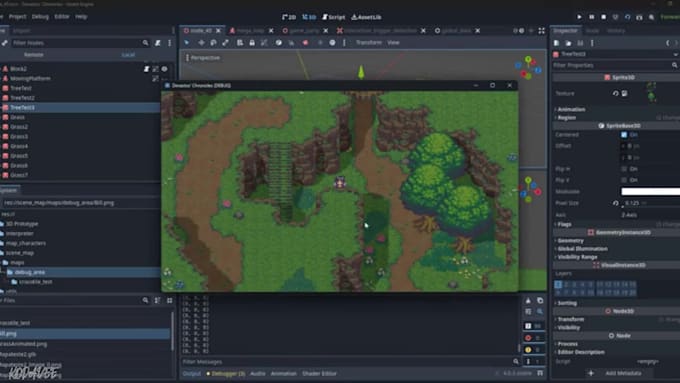Screen dimensions: 680x383
Task: Enable the first render layer in Layers
Action: (x=558, y=285)
